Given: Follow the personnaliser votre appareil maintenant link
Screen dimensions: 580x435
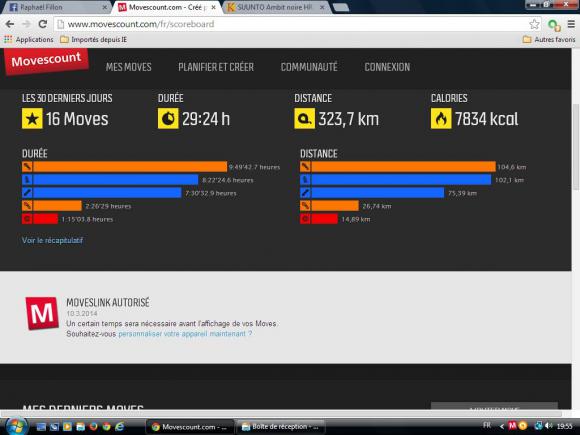Looking at the screenshot, I should [x=185, y=334].
